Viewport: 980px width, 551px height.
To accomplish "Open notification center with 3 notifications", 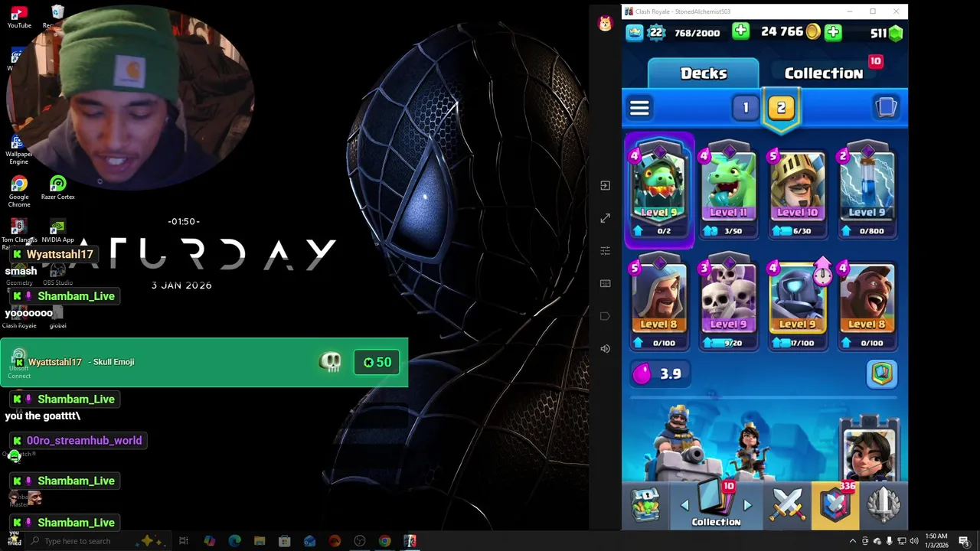I will [963, 541].
